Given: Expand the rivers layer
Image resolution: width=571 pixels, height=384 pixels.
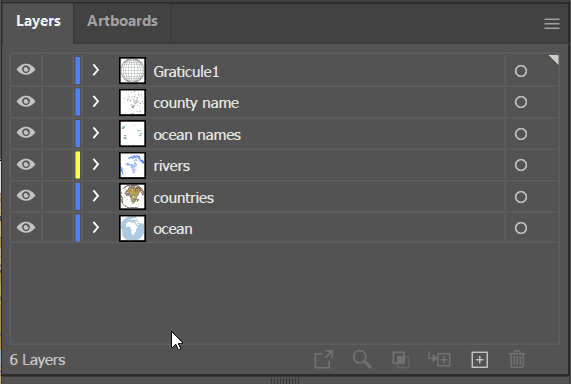Looking at the screenshot, I should pos(96,164).
